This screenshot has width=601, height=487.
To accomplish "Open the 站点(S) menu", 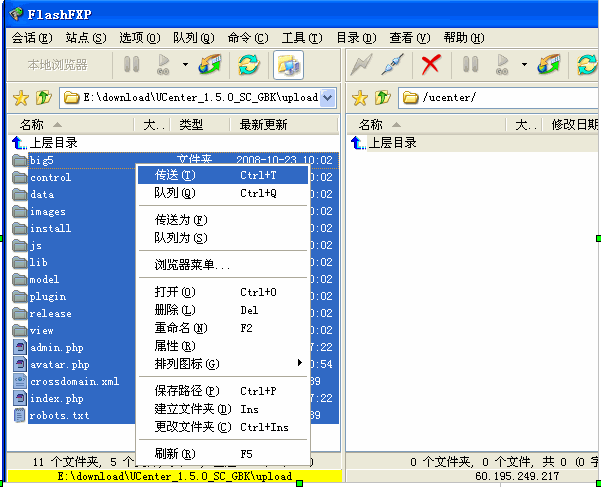I will point(86,38).
